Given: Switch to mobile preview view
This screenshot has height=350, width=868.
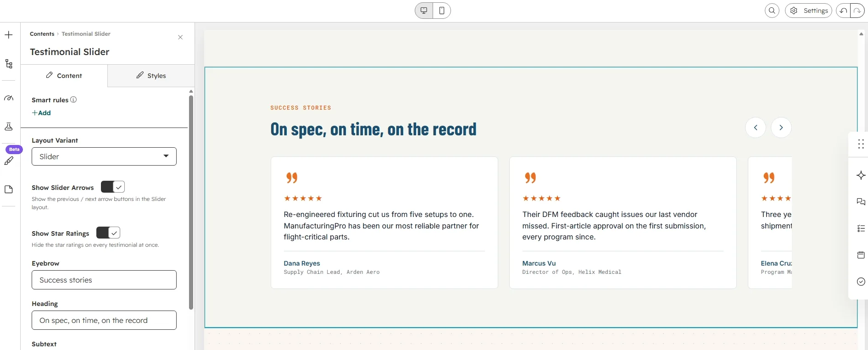Looking at the screenshot, I should [442, 11].
